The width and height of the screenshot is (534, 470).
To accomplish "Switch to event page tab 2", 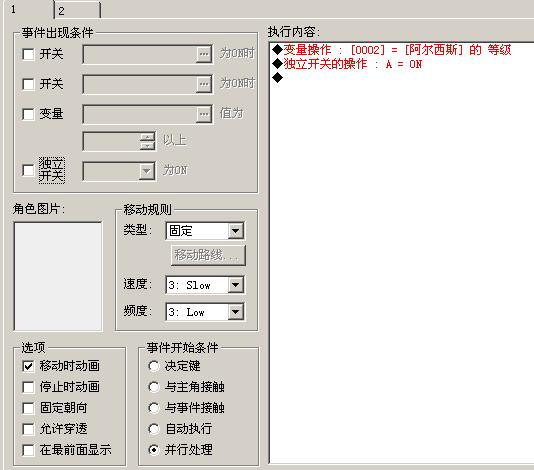I will (78, 10).
